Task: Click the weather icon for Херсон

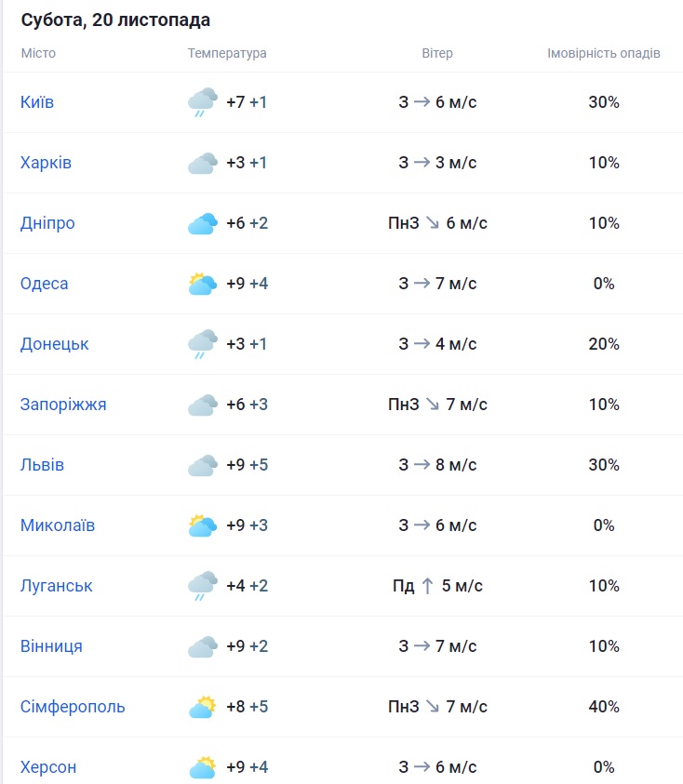Action: [x=202, y=767]
